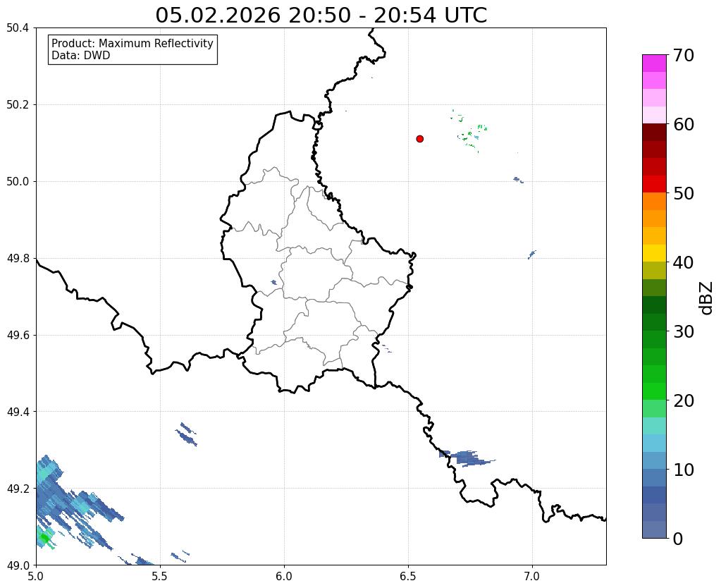Click the latitude axis label "50.4"
This screenshot has width=721, height=588.
[x=18, y=28]
